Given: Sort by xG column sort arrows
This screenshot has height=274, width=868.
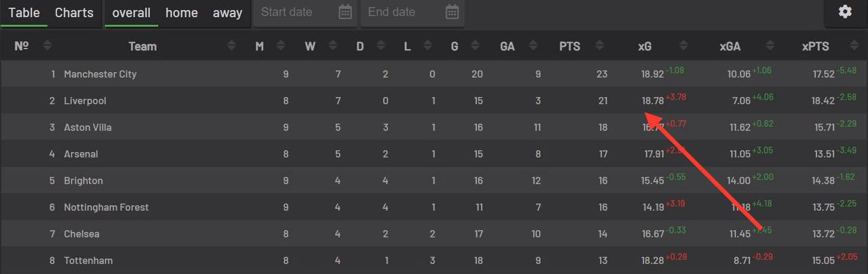Looking at the screenshot, I should [x=684, y=46].
